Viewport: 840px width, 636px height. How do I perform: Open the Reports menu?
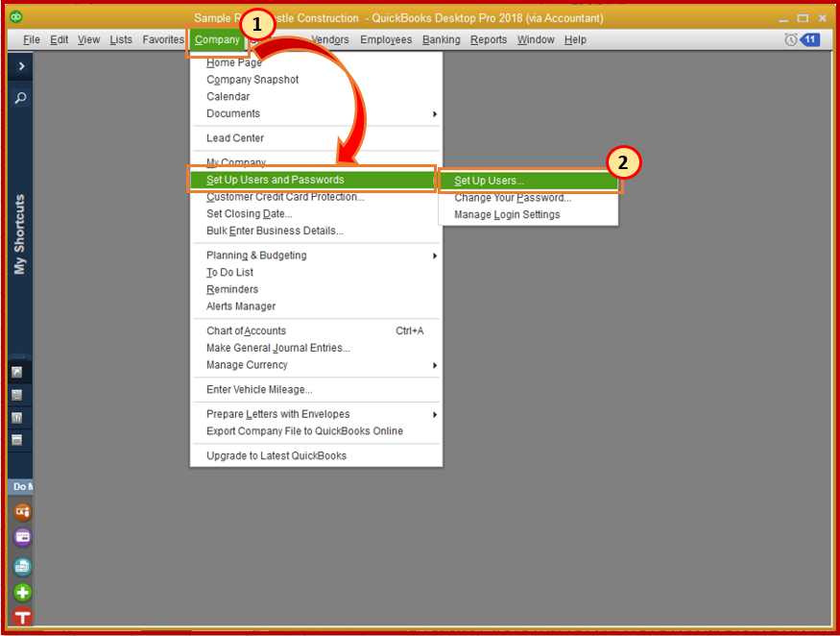[x=489, y=39]
